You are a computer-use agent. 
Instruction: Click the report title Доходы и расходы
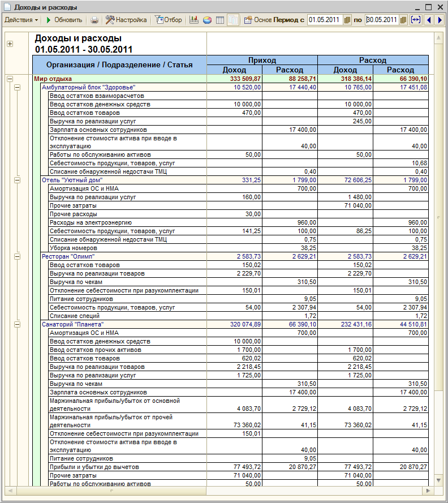(78, 38)
